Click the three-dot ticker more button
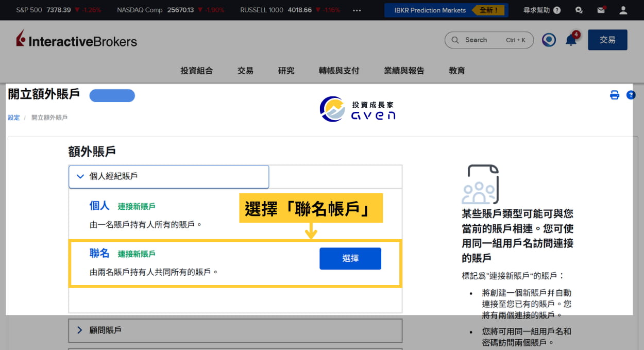Viewport: 644px width, 350px height. coord(357,10)
